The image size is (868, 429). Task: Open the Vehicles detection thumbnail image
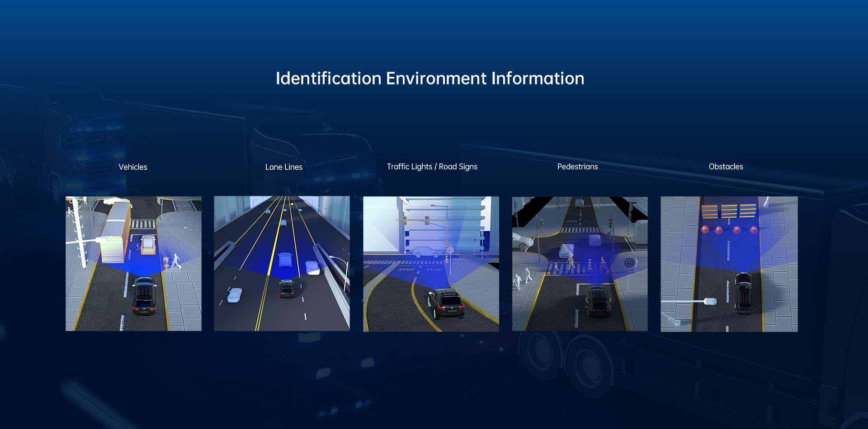pyautogui.click(x=133, y=264)
